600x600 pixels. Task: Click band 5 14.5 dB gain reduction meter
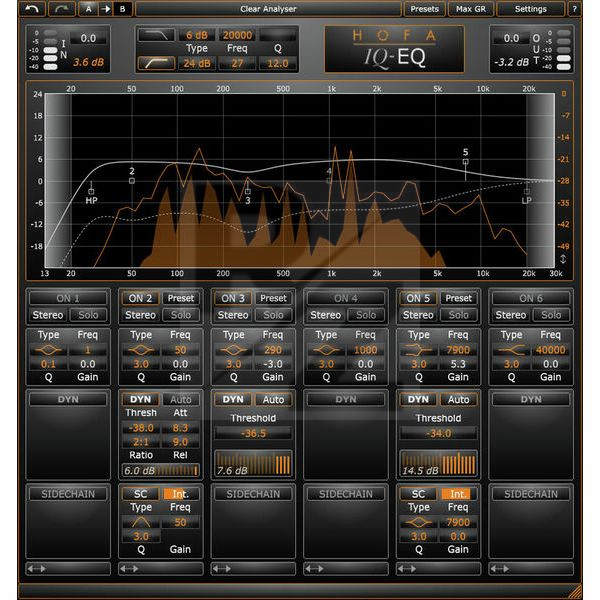[439, 464]
